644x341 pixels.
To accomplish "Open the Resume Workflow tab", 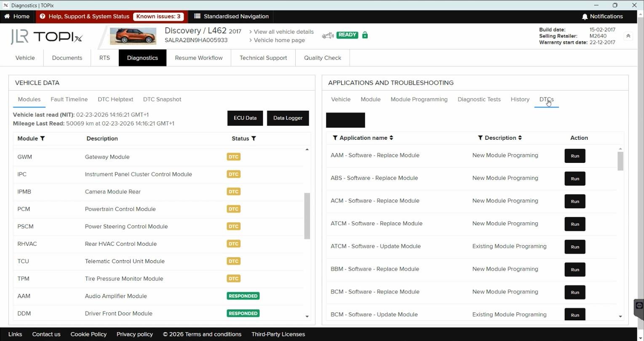I will [x=198, y=58].
